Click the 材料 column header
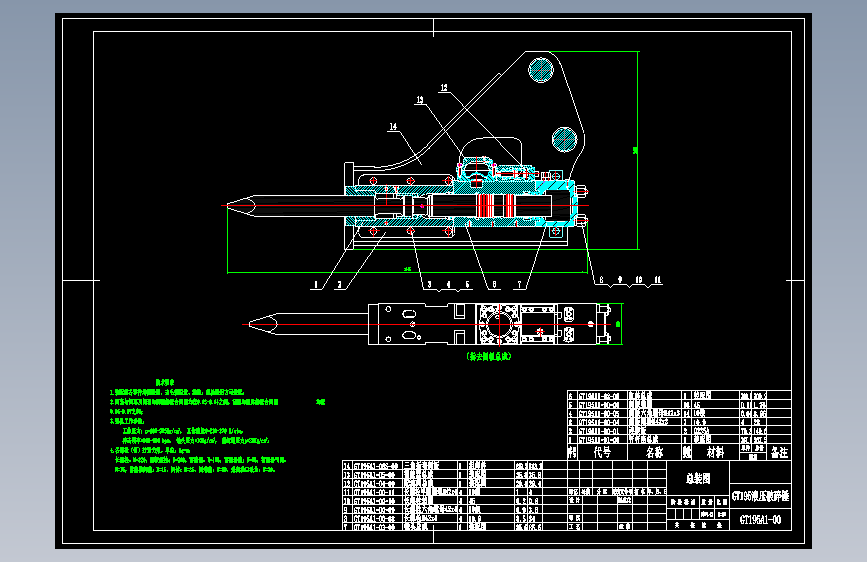 (x=715, y=452)
